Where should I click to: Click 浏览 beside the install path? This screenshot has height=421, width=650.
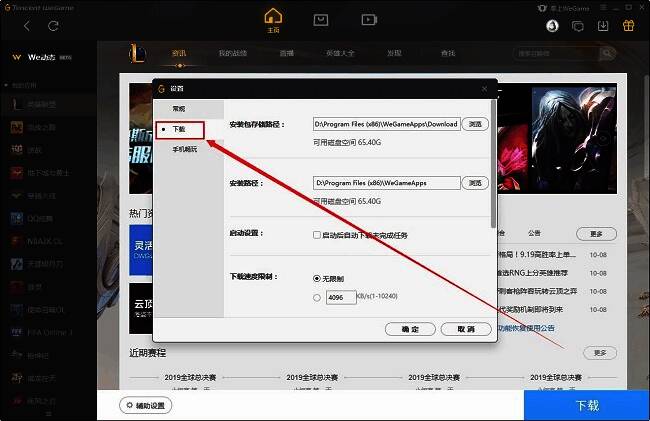[x=475, y=183]
